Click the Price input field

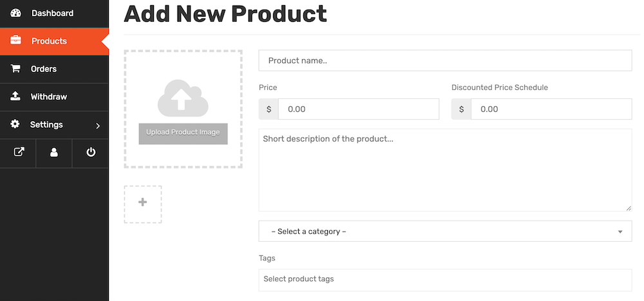(x=359, y=109)
